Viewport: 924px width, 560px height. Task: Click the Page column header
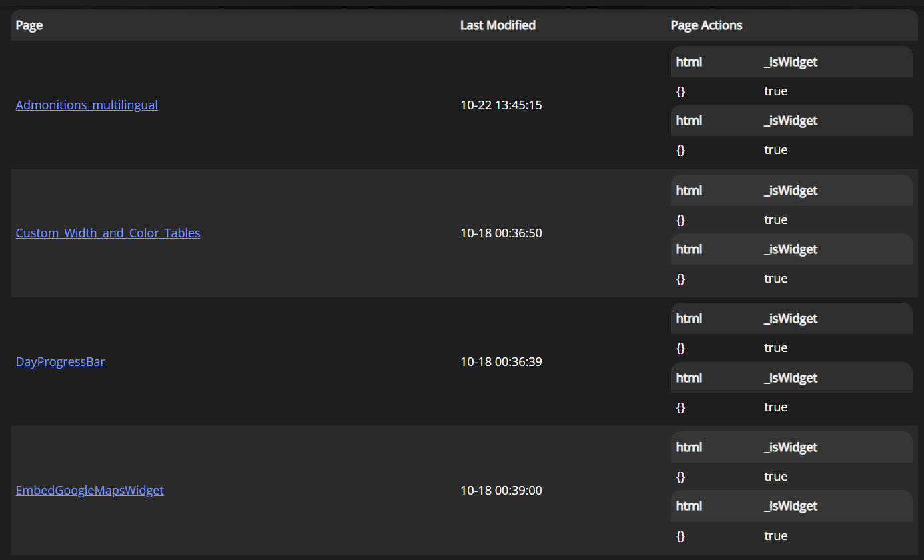(x=29, y=25)
